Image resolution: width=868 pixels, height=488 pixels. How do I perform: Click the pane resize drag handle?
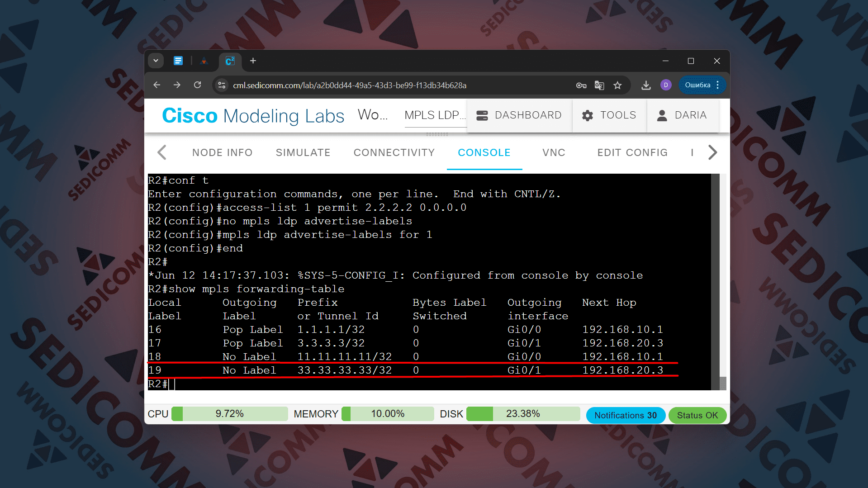437,134
